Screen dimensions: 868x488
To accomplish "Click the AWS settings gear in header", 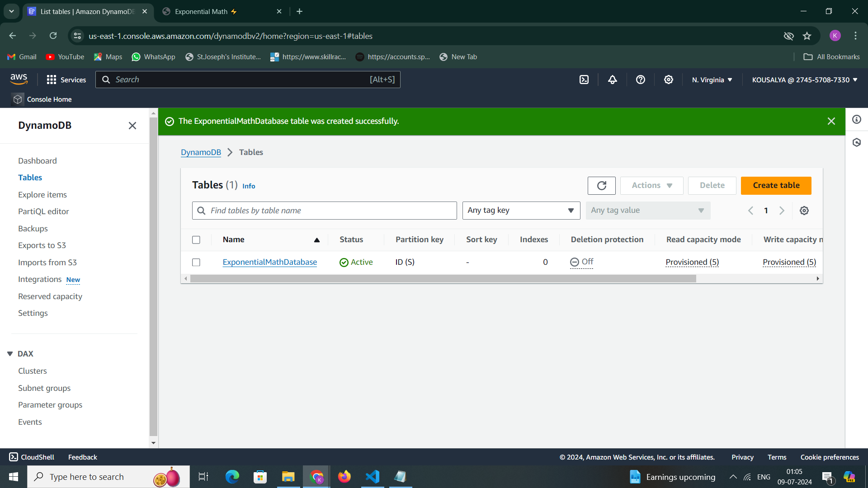I will click(x=668, y=80).
